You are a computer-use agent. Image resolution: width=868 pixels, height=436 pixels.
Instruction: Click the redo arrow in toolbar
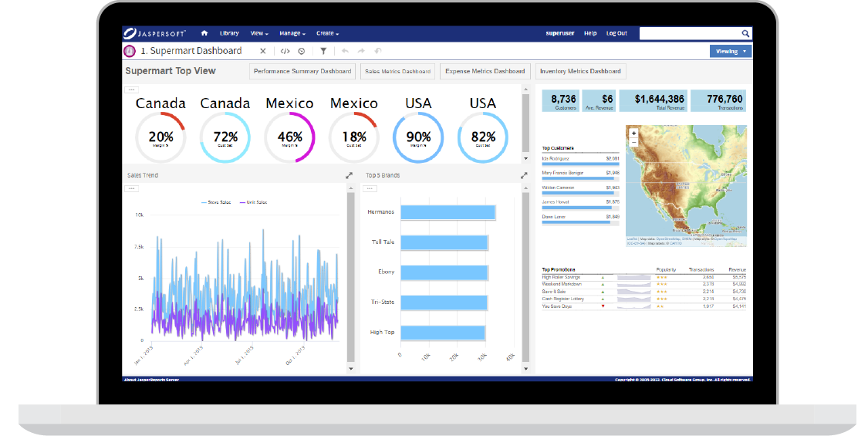pyautogui.click(x=362, y=51)
